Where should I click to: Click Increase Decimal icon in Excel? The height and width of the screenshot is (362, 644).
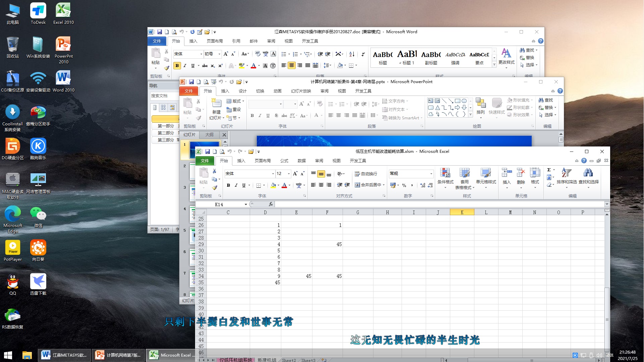(x=422, y=185)
